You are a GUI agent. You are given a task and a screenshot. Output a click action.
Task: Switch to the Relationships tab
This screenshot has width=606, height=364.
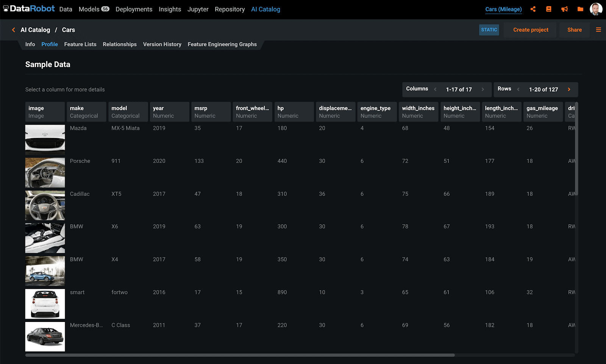(x=120, y=44)
